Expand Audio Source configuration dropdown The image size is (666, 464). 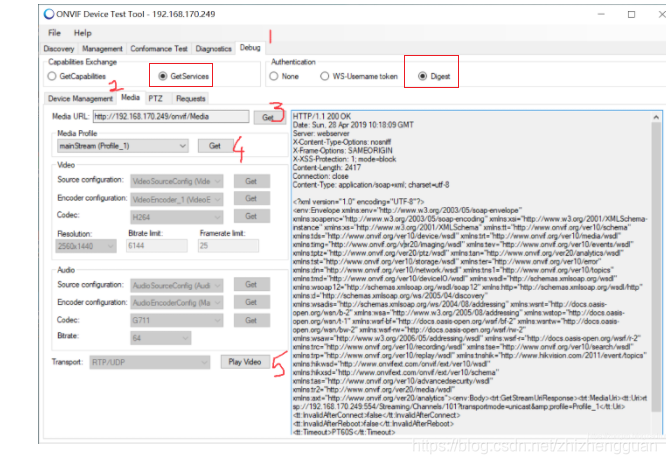click(177, 286)
